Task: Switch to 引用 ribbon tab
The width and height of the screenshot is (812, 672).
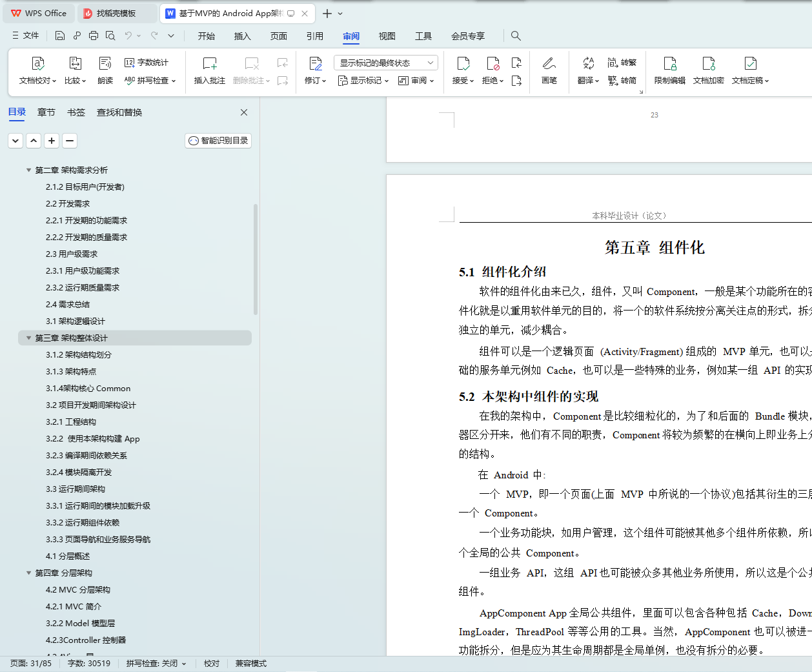Action: [315, 36]
